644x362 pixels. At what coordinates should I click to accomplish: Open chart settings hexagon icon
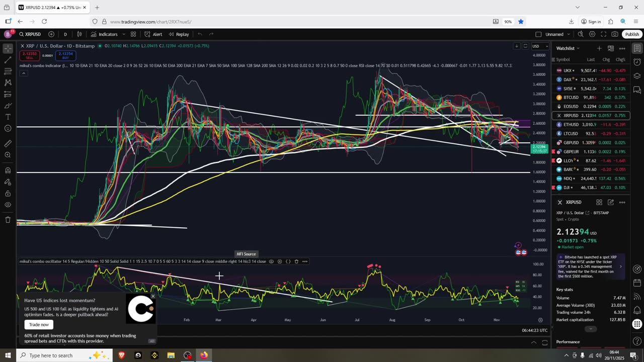592,34
